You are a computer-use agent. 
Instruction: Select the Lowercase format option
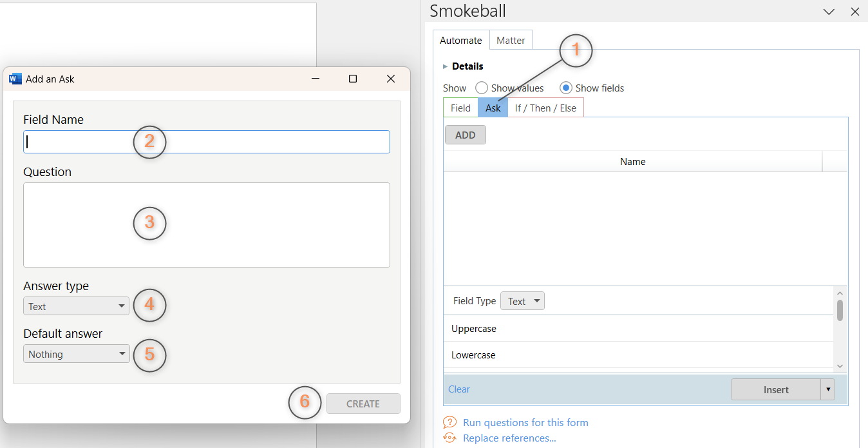click(x=638, y=355)
